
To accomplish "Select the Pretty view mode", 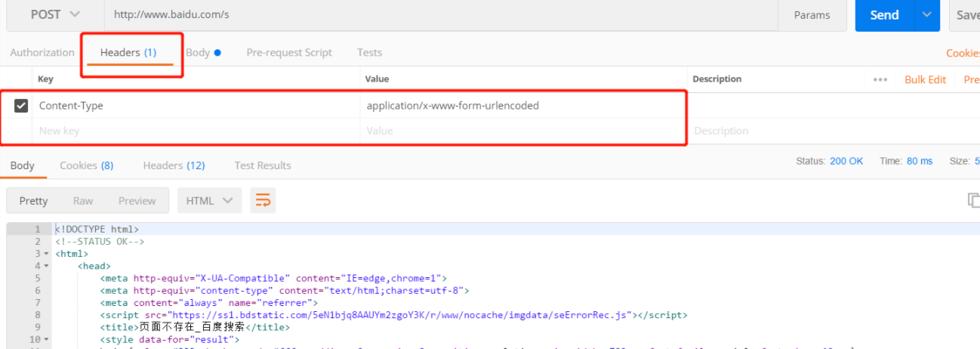I will point(33,201).
